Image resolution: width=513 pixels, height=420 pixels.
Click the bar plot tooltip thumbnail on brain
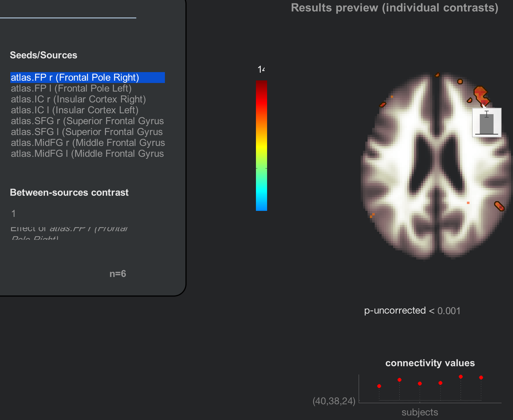(487, 122)
